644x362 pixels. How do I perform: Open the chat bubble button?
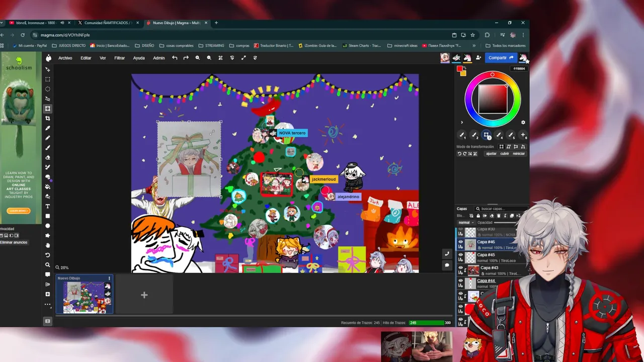pyautogui.click(x=447, y=265)
